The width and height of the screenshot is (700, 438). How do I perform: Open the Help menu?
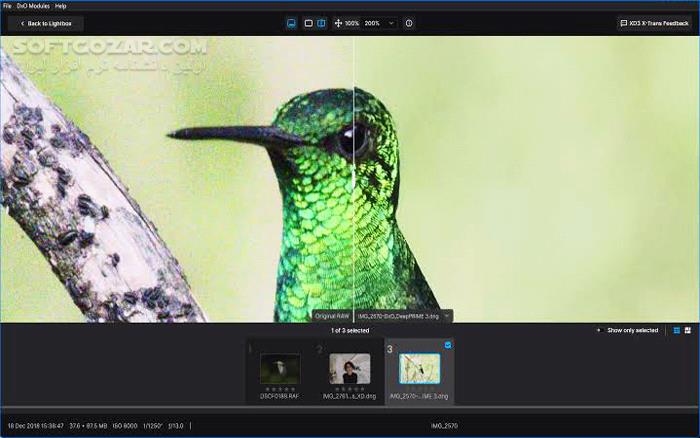61,6
